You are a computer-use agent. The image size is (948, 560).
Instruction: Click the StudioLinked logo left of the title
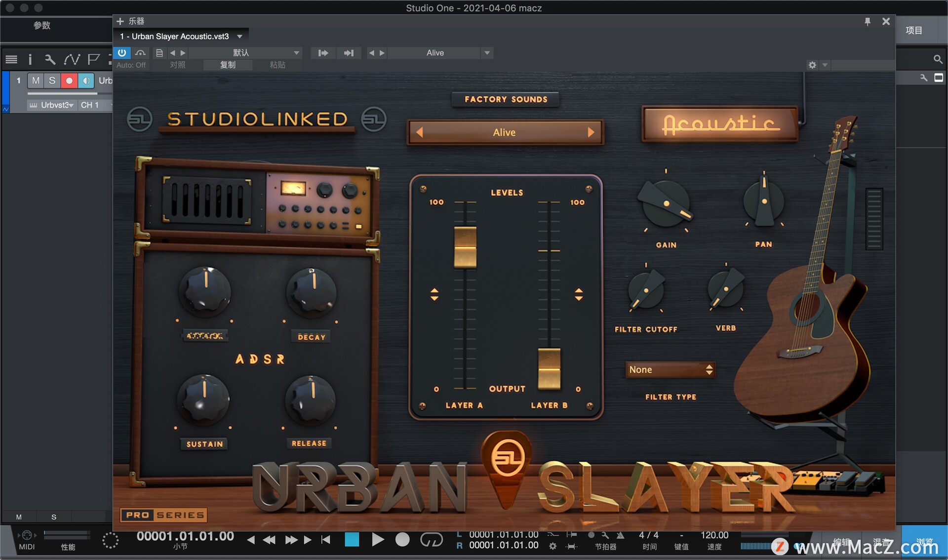[140, 119]
